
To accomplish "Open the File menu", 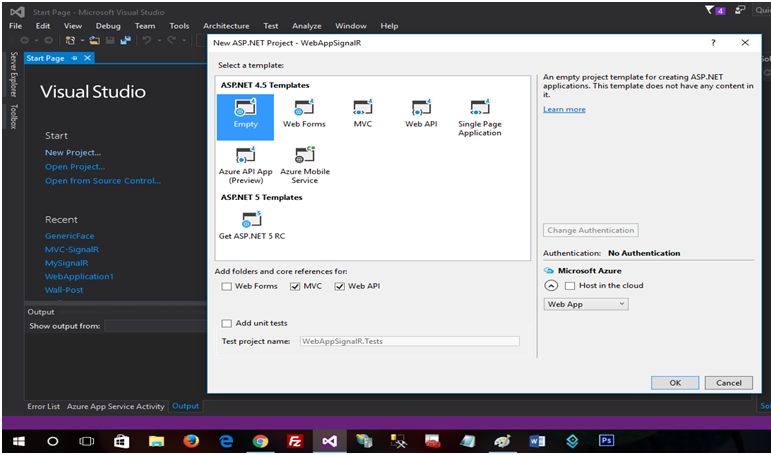I will click(x=15, y=26).
